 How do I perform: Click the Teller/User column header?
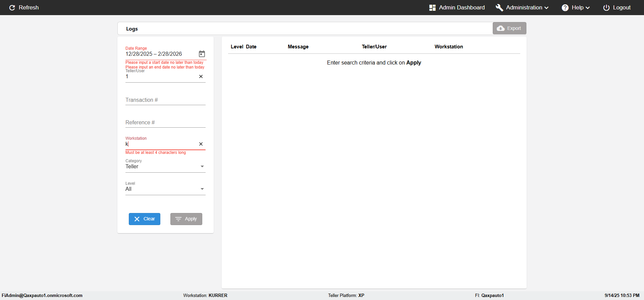374,47
